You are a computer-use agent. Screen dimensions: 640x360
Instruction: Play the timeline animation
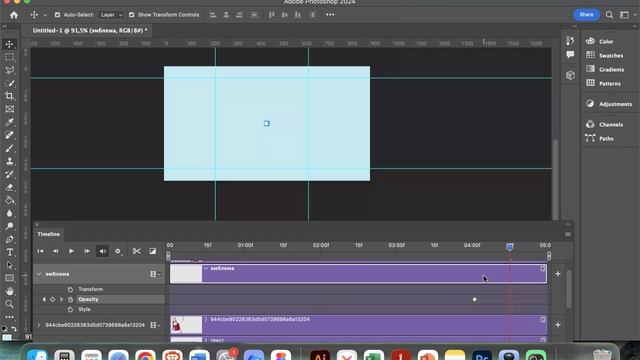[x=71, y=251]
